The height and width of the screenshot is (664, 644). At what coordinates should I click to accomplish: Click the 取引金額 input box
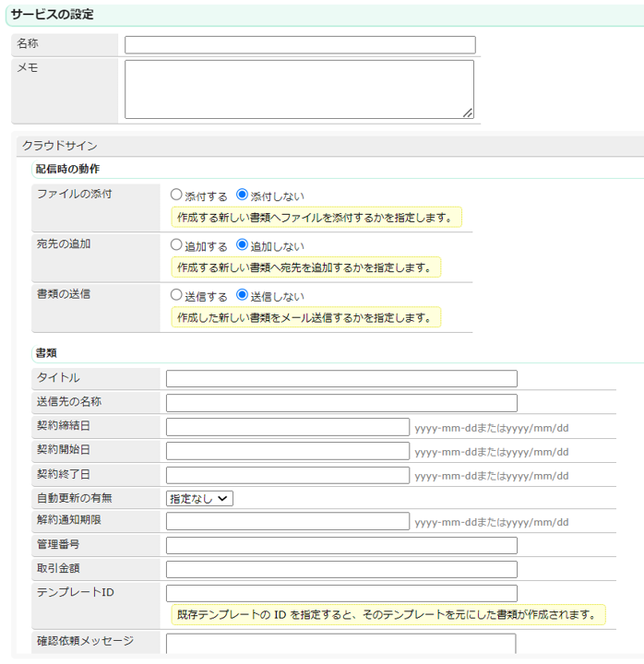point(341,569)
